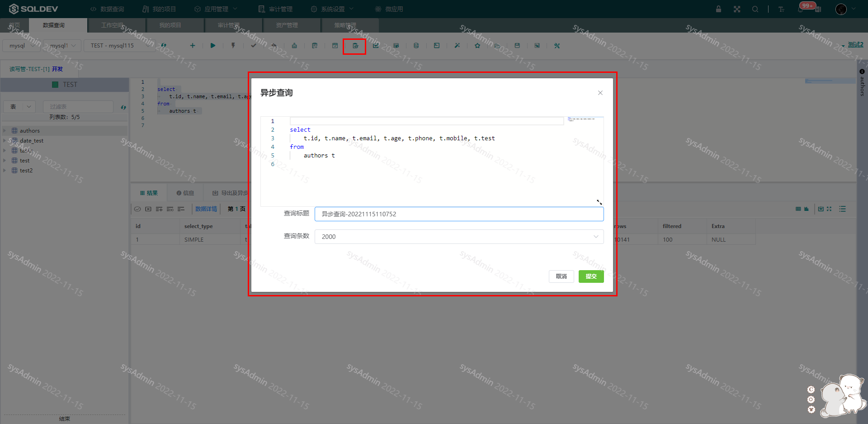This screenshot has height=424, width=868.
Task: Open the 表 object type dropdown
Action: [19, 107]
